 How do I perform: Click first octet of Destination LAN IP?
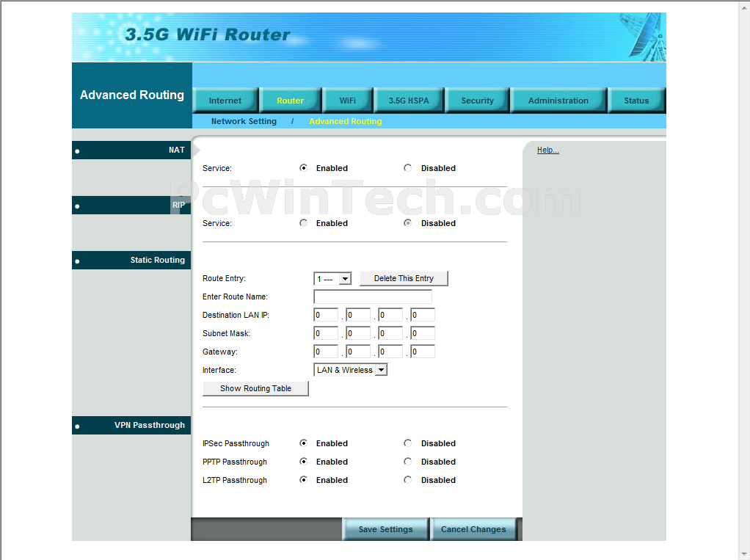point(326,315)
